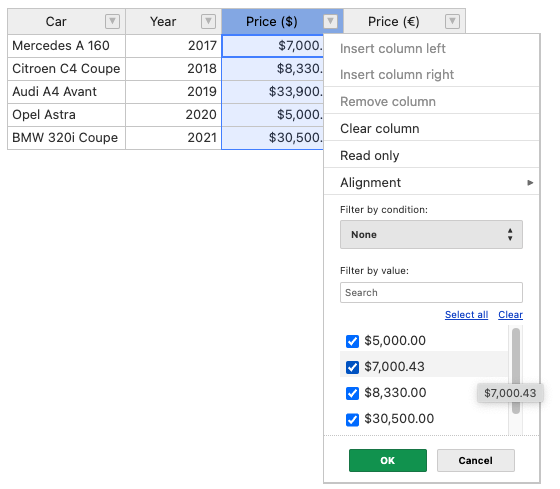Select the Mercedes A 160 cell
This screenshot has height=489, width=560.
point(66,46)
